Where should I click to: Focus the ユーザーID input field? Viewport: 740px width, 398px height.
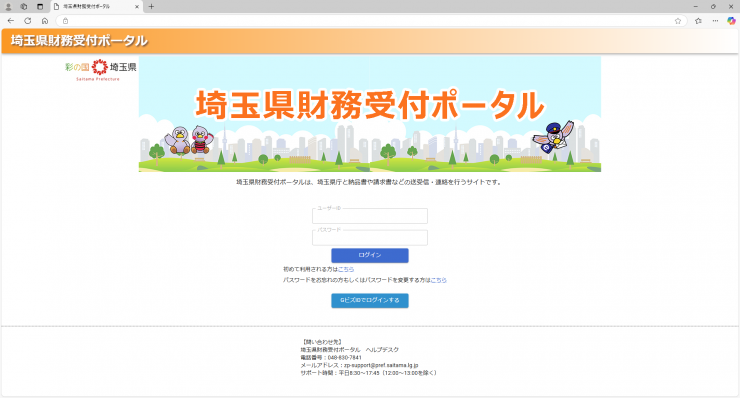pos(370,216)
